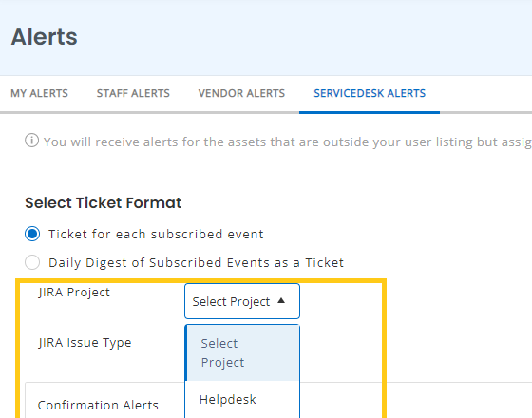Click the info icon beside alerts notice

(x=32, y=141)
